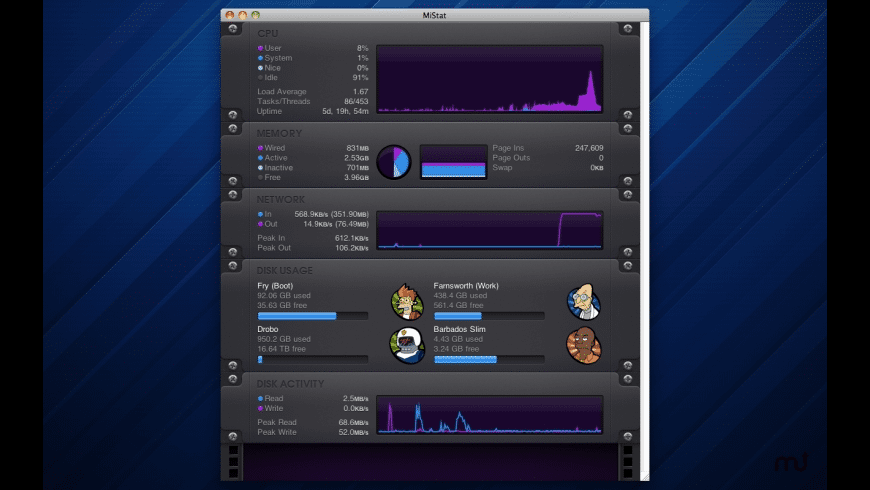
Task: Click the Barbados Slim disk icon
Action: (x=584, y=345)
